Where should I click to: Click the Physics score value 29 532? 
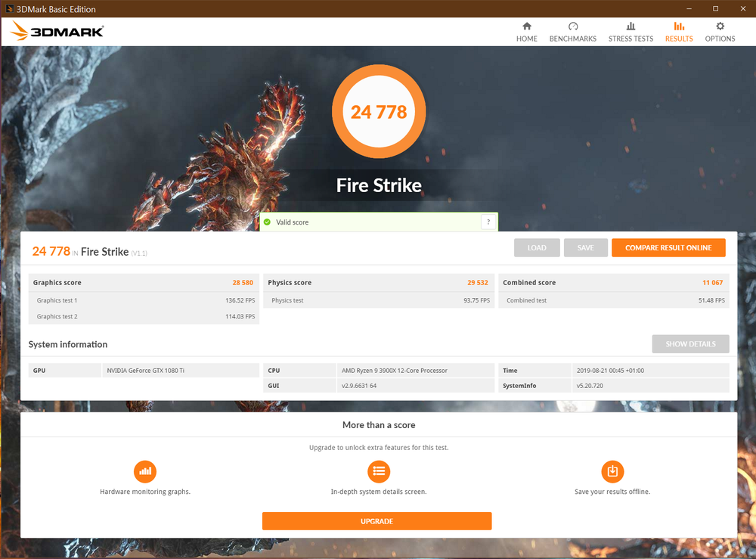[477, 283]
